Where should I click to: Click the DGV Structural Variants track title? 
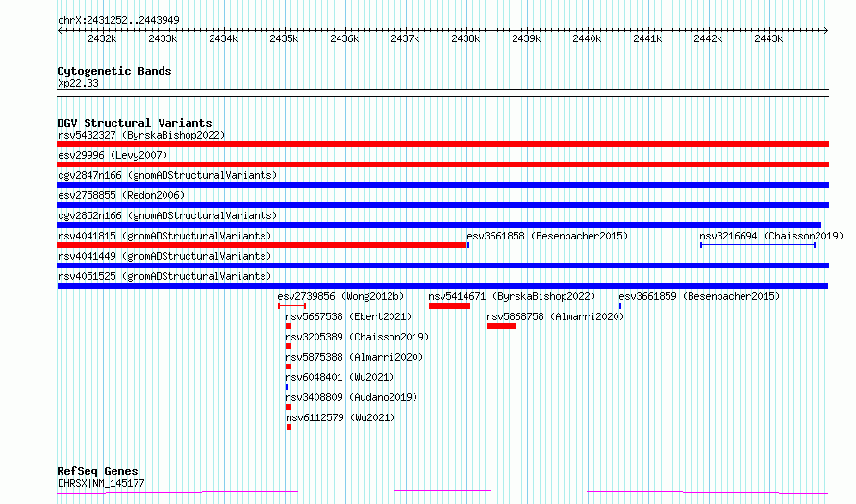pos(135,123)
